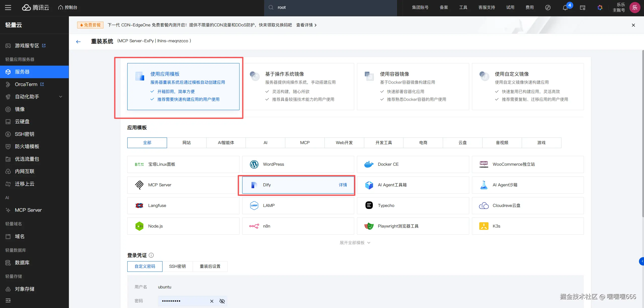Click the Docker CE whale icon

(369, 164)
